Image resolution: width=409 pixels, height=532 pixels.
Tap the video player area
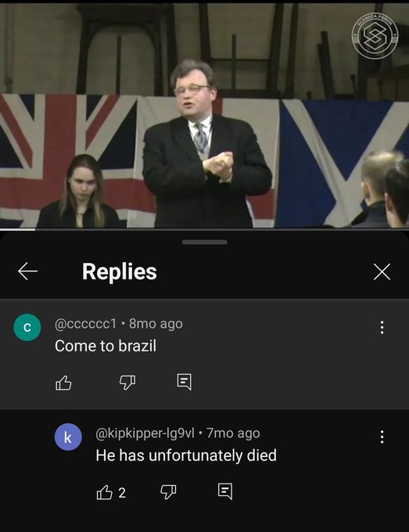(205, 115)
